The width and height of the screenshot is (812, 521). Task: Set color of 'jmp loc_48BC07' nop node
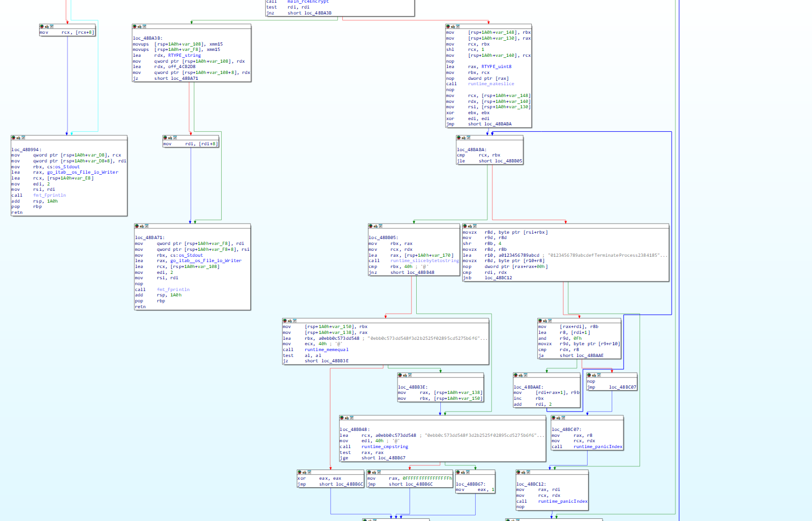[589, 375]
